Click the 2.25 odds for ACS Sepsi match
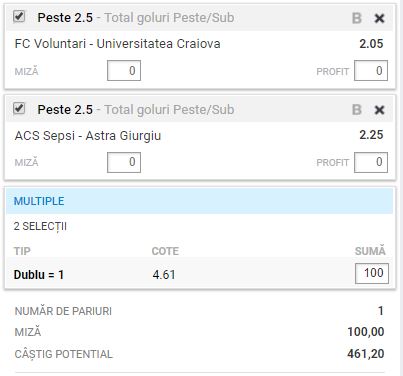This screenshot has width=403, height=376. tap(371, 135)
